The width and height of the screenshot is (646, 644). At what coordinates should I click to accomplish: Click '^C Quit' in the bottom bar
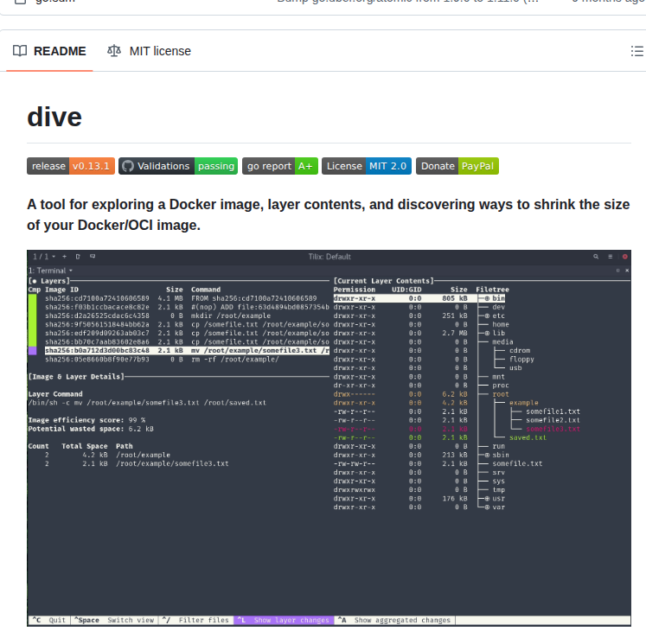(49, 620)
